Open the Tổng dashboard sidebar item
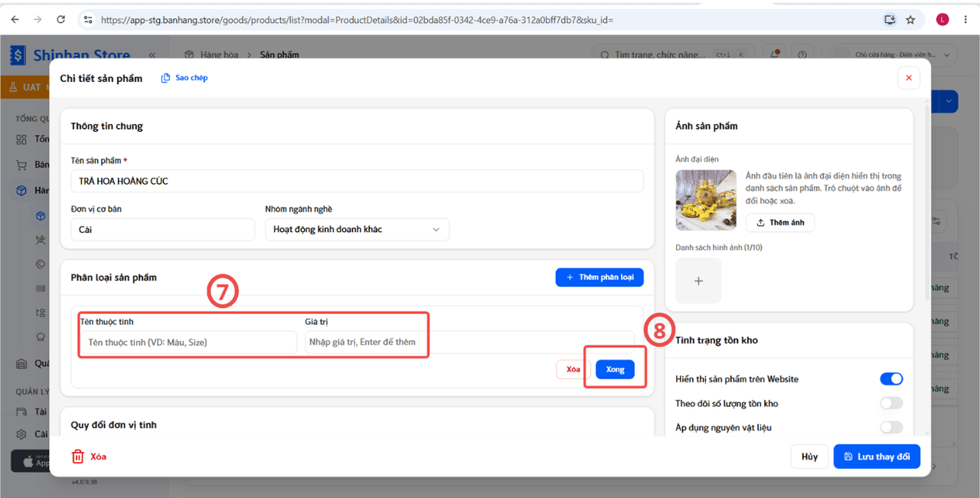The width and height of the screenshot is (980, 498). pyautogui.click(x=32, y=139)
